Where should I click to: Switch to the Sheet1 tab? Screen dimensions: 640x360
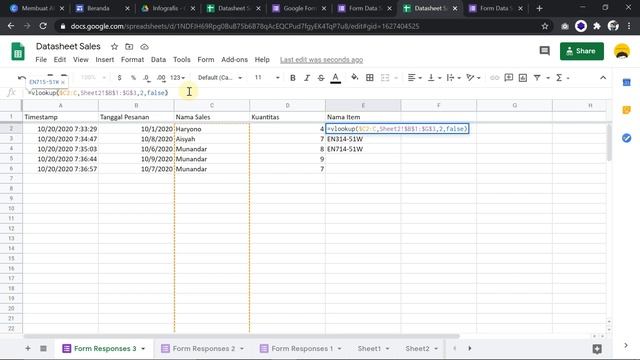tap(369, 349)
